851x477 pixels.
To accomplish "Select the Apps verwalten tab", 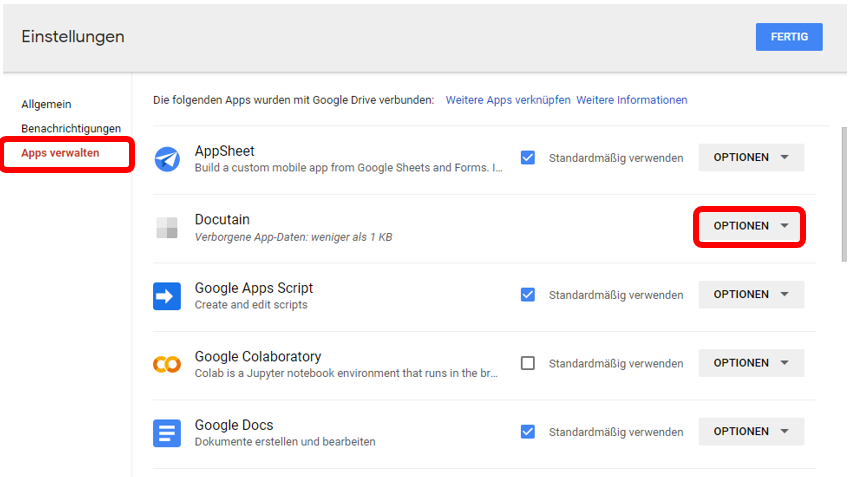I will pos(60,153).
